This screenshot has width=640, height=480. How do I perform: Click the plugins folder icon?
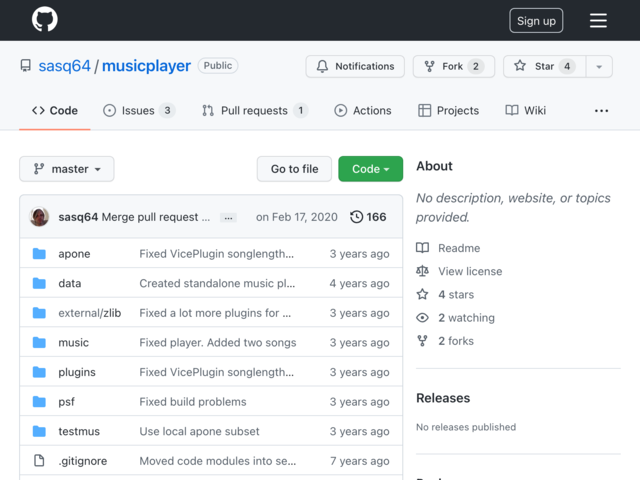[39, 372]
